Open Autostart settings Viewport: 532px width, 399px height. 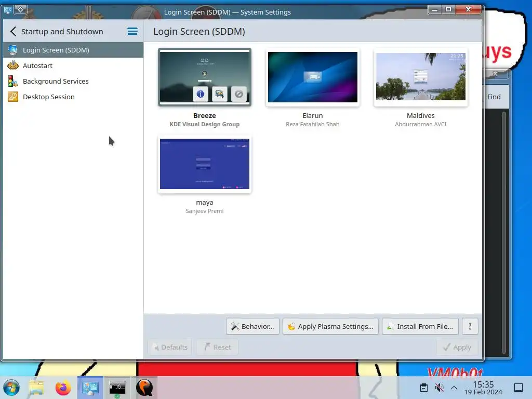pos(73,65)
